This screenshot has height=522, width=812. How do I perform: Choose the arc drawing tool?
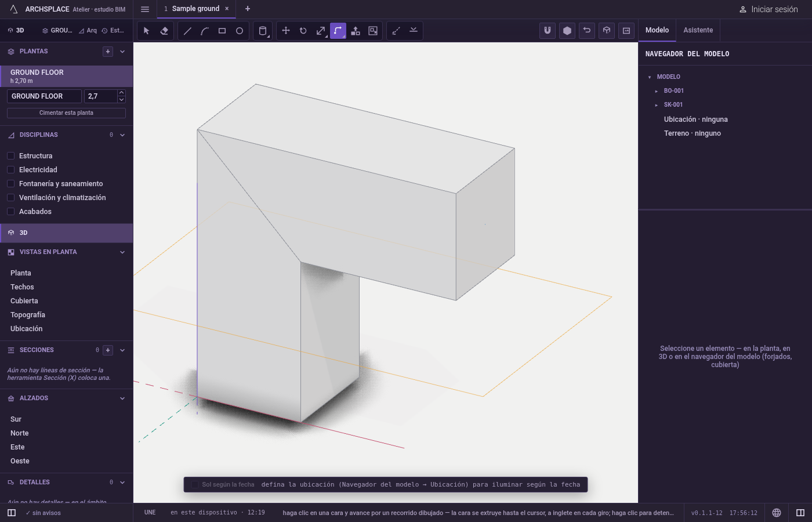pos(205,31)
